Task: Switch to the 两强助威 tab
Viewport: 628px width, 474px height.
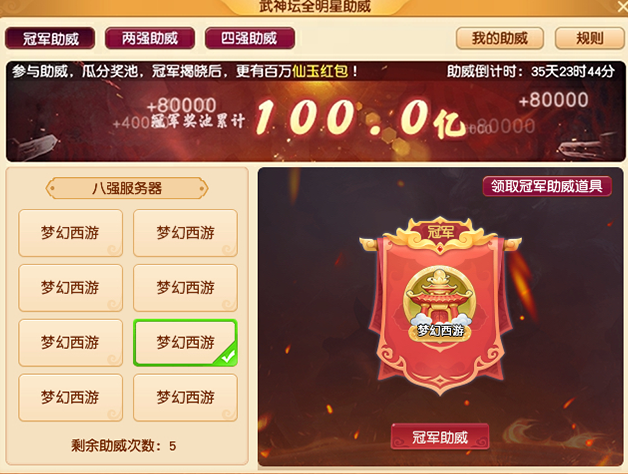Action: pos(150,38)
